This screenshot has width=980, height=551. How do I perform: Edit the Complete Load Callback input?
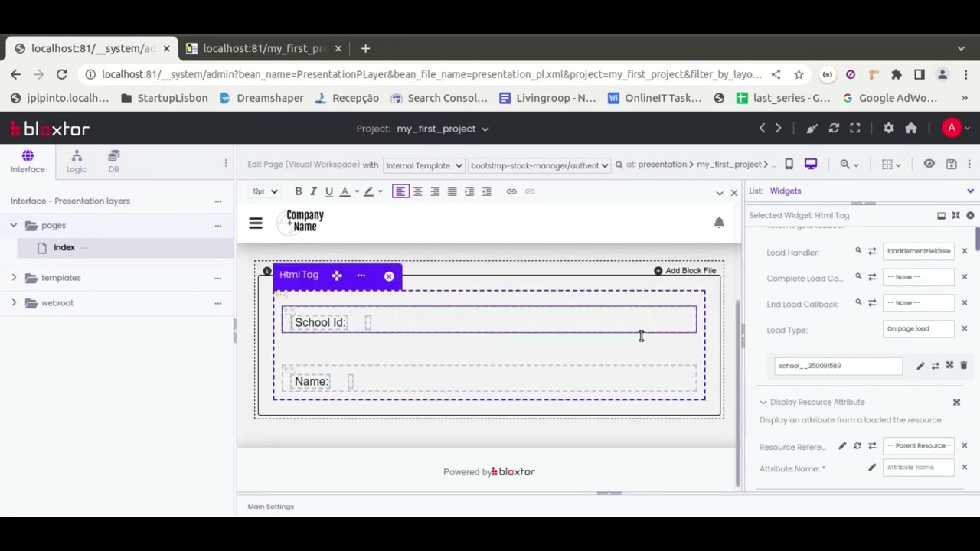point(919,277)
